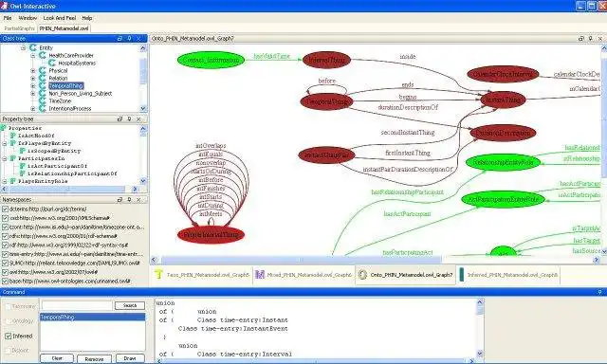Viewport: 607px width, 364px height.
Task: Click the Draw button
Action: [130, 358]
